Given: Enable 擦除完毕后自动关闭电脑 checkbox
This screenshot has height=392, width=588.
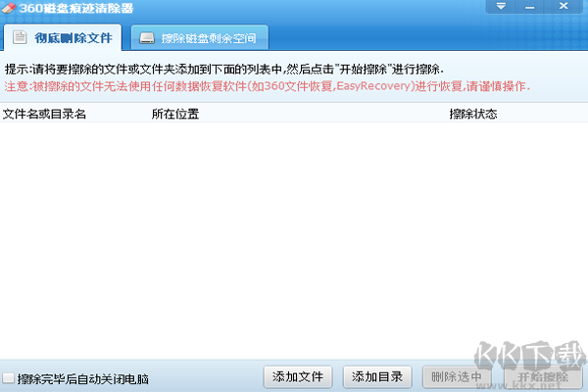Looking at the screenshot, I should pos(8,378).
